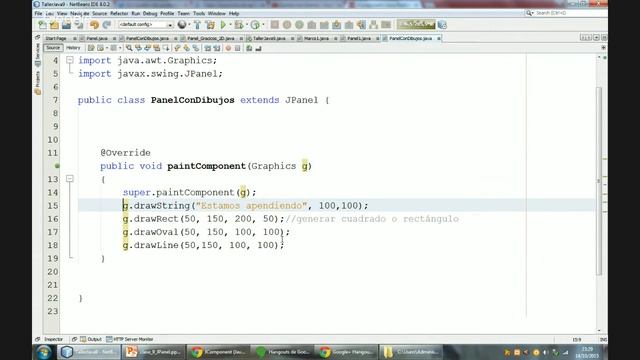Start macro recording with red dot icon
Viewport: 640px width, 360px height.
[228, 48]
